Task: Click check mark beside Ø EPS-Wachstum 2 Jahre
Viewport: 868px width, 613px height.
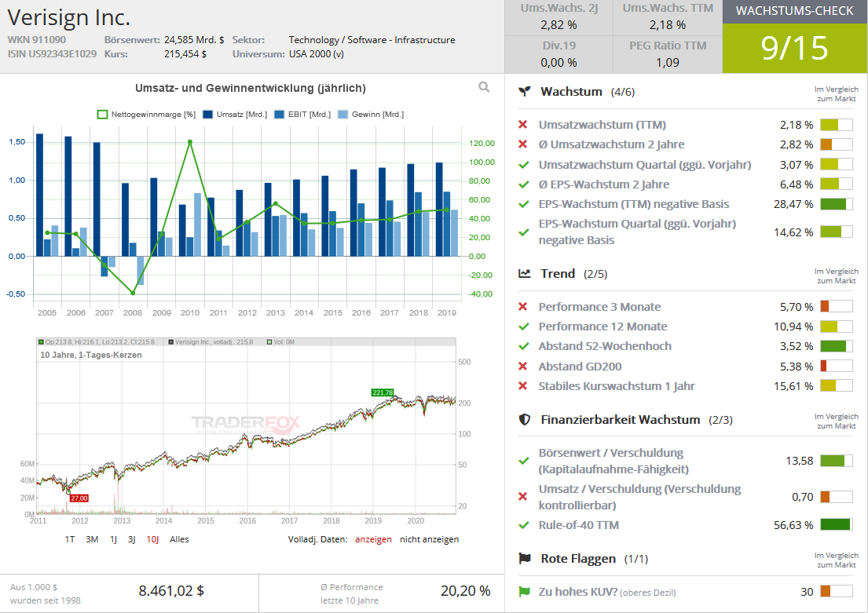Action: coord(523,184)
